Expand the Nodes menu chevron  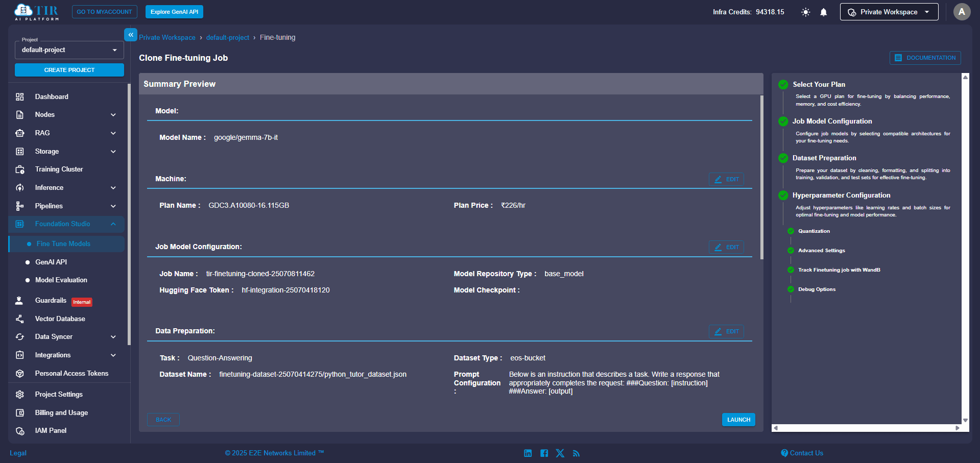pyautogui.click(x=113, y=115)
